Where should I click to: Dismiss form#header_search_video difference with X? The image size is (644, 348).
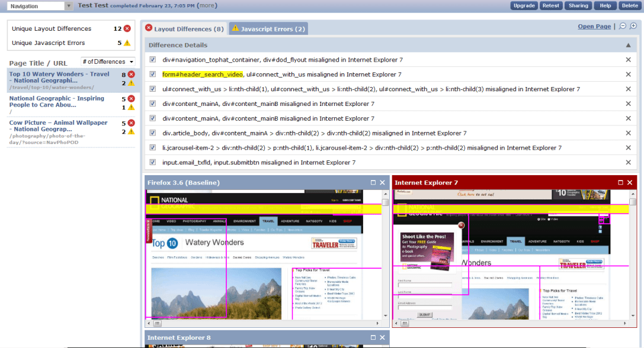point(628,75)
